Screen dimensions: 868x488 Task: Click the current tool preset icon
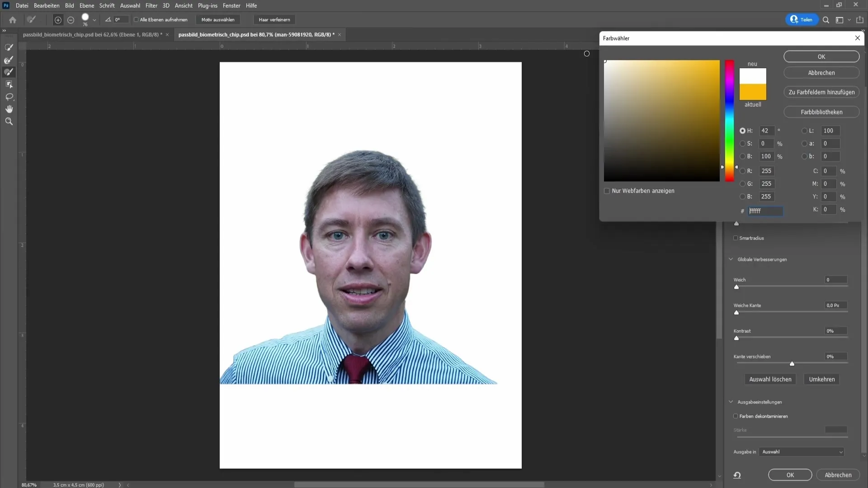pyautogui.click(x=31, y=20)
